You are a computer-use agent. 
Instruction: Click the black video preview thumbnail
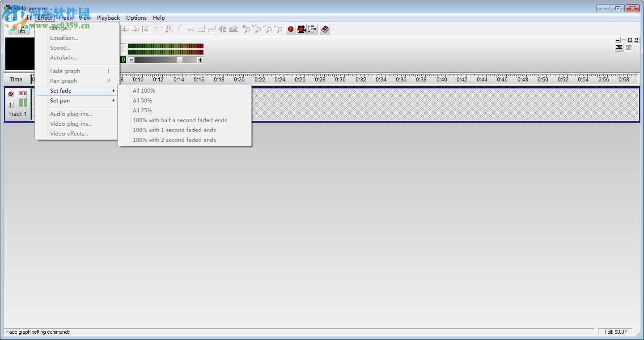click(x=20, y=54)
